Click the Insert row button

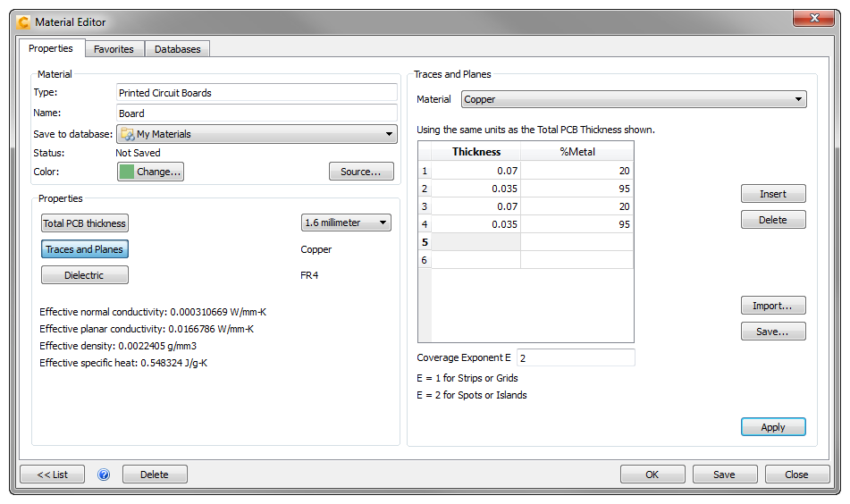[x=773, y=194]
